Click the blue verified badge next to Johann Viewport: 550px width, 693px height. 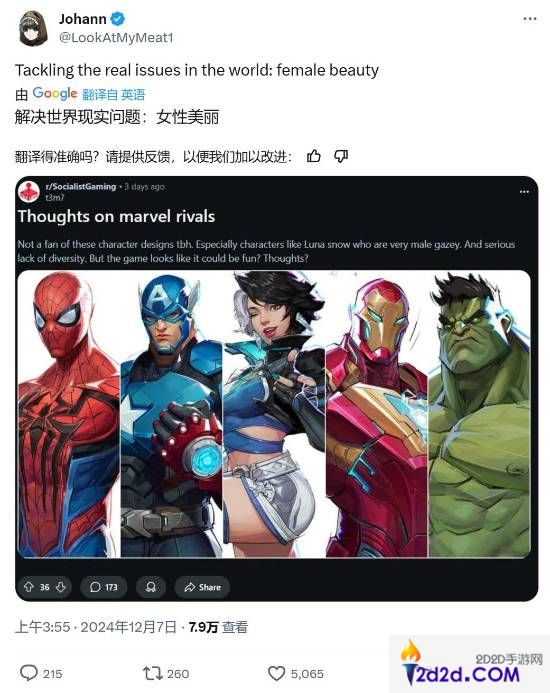[x=118, y=19]
